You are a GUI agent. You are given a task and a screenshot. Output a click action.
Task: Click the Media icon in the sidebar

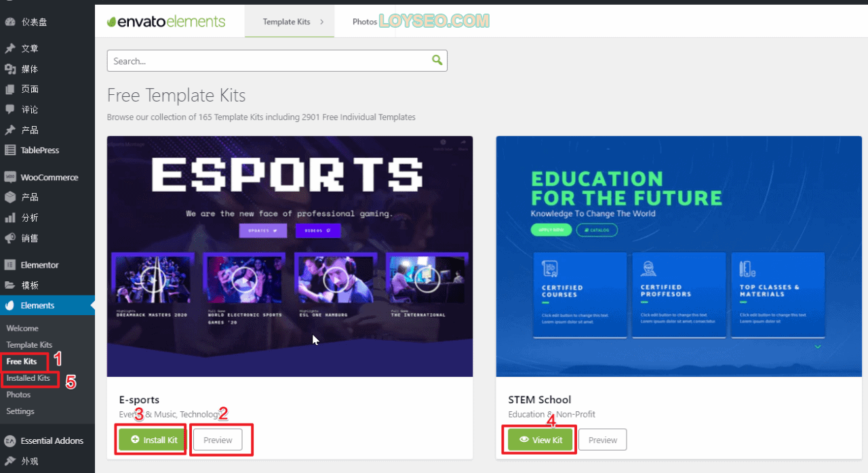10,69
